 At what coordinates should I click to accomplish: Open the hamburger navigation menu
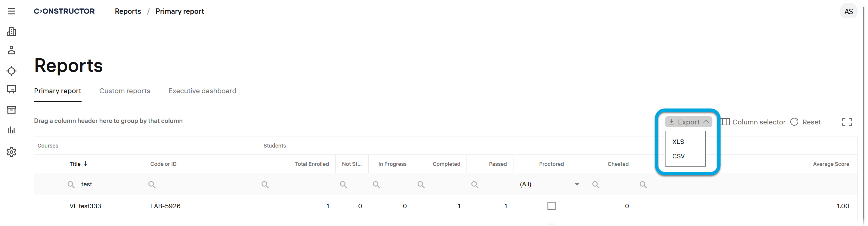pyautogui.click(x=11, y=11)
